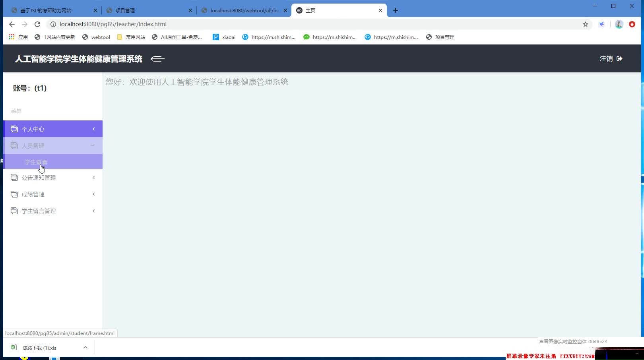644x360 pixels.
Task: Open the 应用 apps grid icon
Action: [x=11, y=37]
